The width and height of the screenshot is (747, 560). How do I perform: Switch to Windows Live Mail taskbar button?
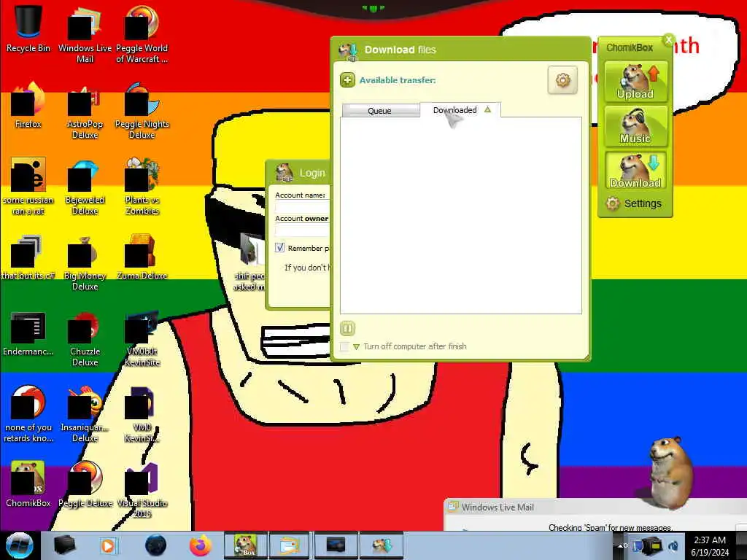point(289,545)
